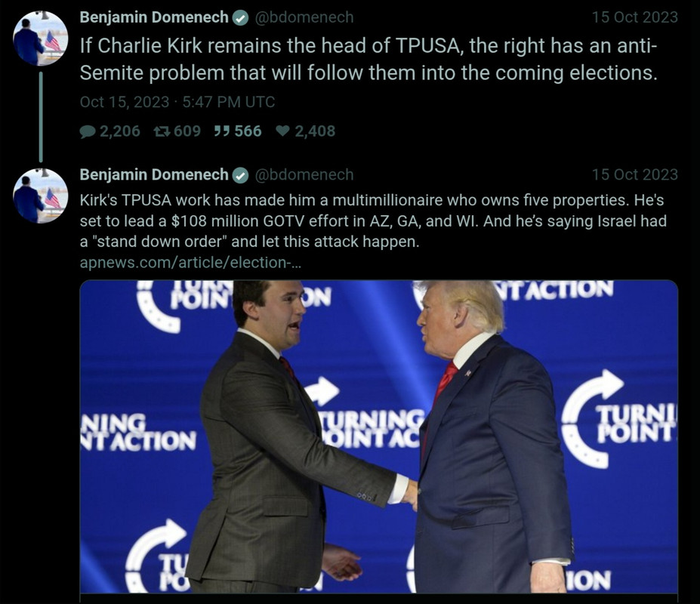Open the apnews.com article link

pos(190,263)
